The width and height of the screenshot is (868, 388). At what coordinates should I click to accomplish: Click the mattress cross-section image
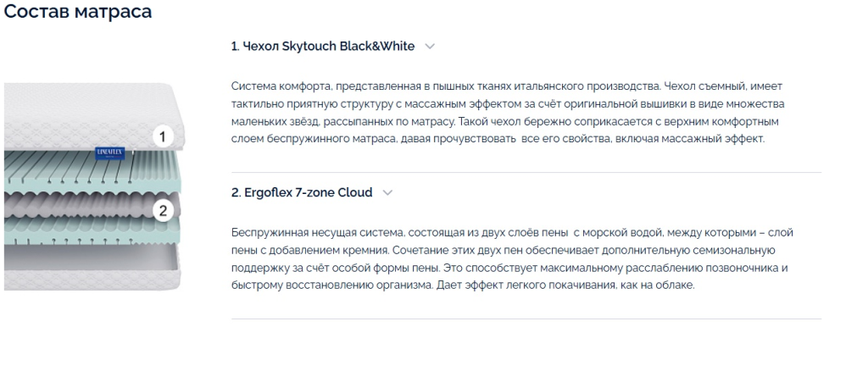click(94, 186)
